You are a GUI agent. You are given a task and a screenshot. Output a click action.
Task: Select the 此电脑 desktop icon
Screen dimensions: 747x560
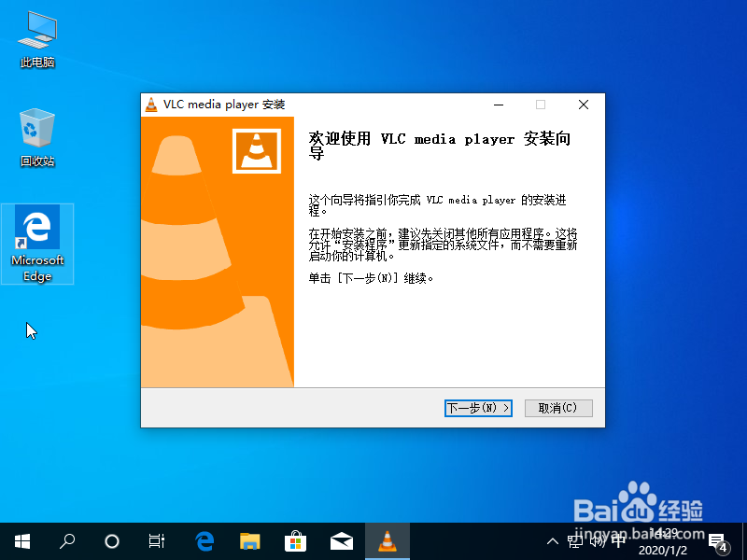37,40
